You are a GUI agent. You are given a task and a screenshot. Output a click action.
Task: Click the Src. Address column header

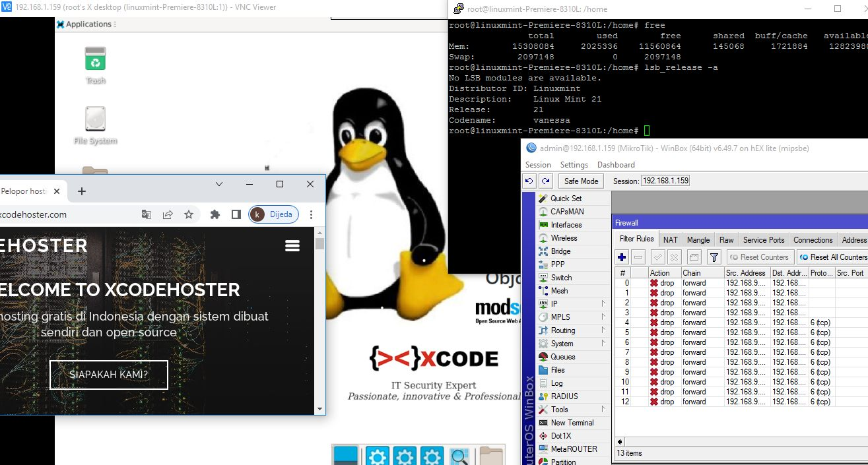pos(747,273)
